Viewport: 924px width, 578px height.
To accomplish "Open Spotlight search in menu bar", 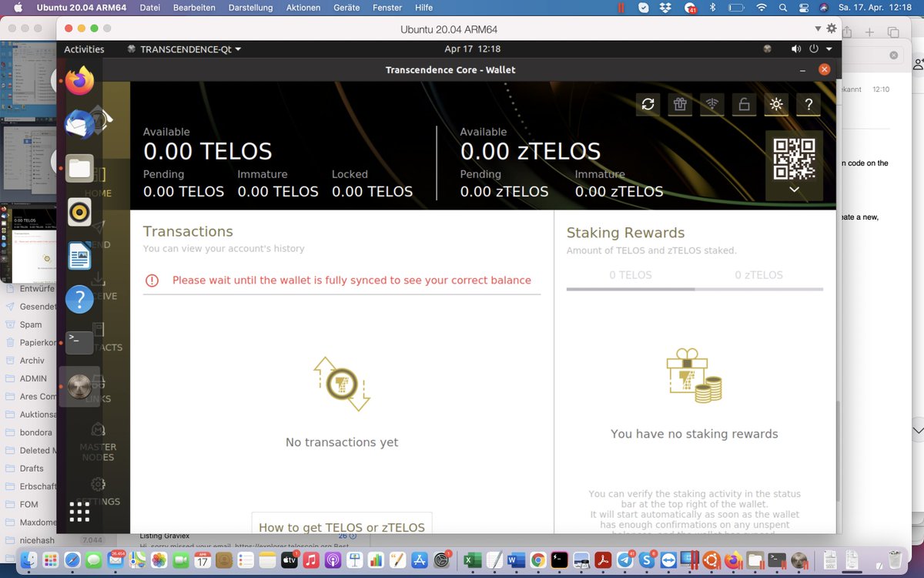I will [x=782, y=8].
